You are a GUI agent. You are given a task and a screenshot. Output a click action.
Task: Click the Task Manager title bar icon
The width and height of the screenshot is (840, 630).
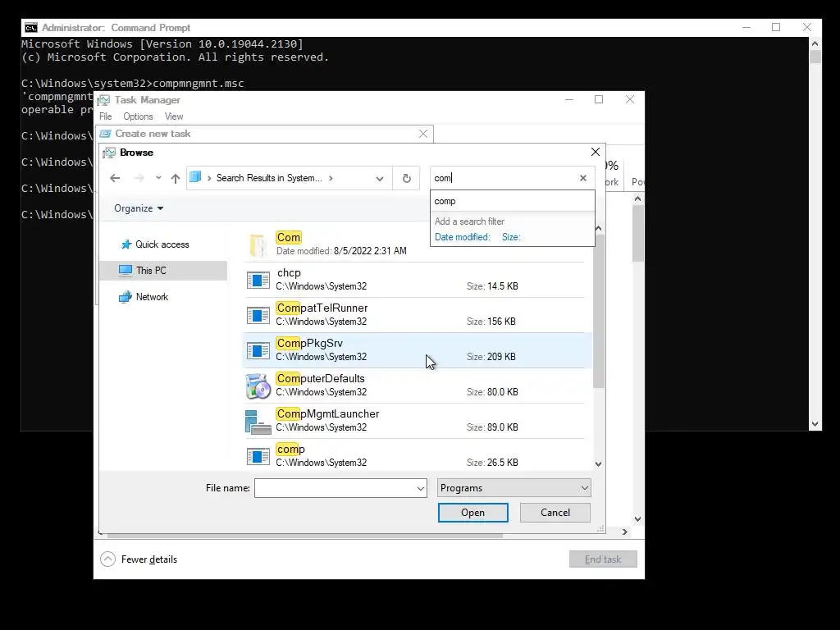104,100
